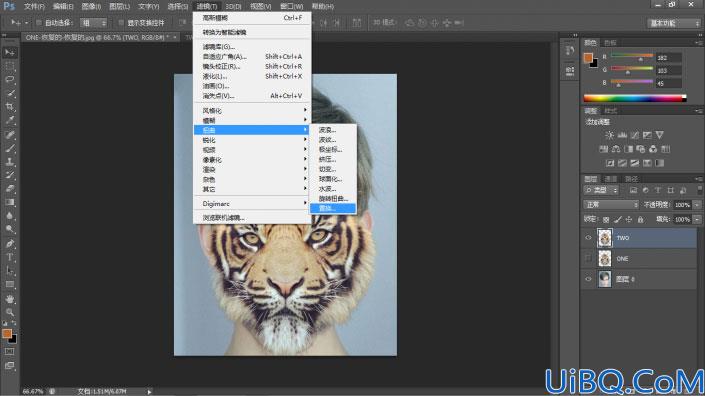Select the Healing Brush tool
705x396 pixels.
(9, 135)
